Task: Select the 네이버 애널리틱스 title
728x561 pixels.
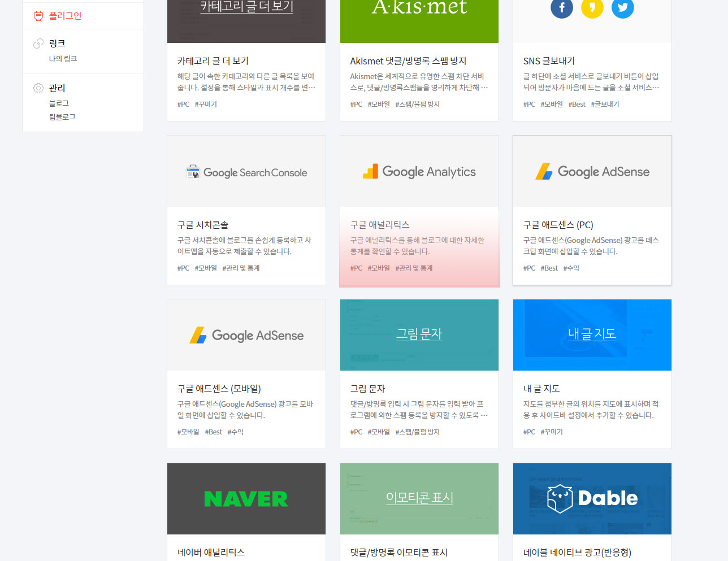Action: click(x=211, y=553)
